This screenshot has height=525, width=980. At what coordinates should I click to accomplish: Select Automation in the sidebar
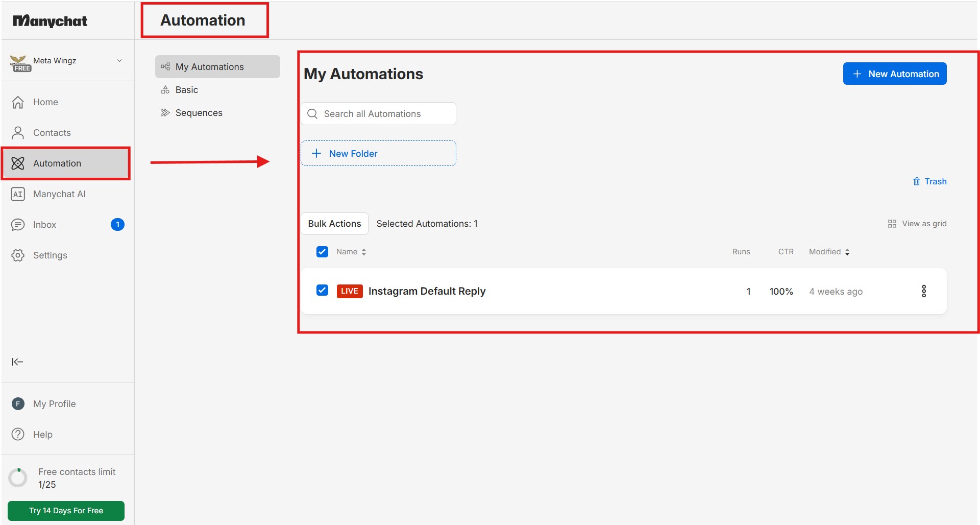66,163
